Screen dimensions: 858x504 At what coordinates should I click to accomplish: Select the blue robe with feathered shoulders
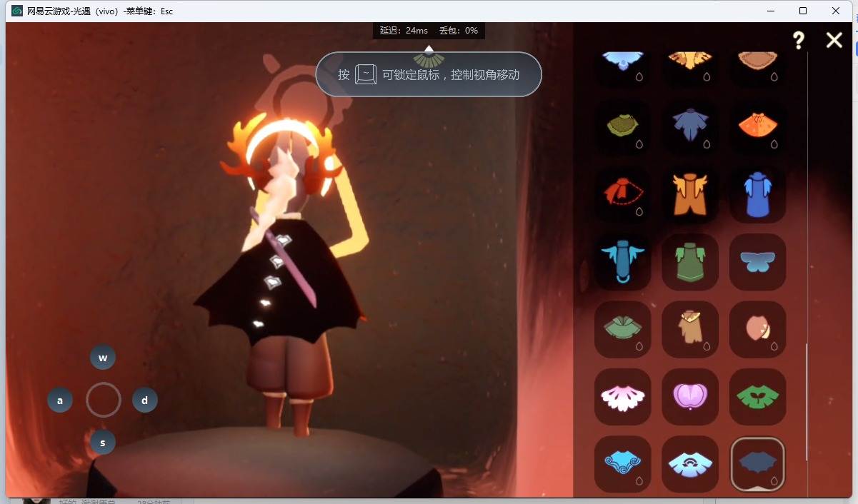coord(757,194)
